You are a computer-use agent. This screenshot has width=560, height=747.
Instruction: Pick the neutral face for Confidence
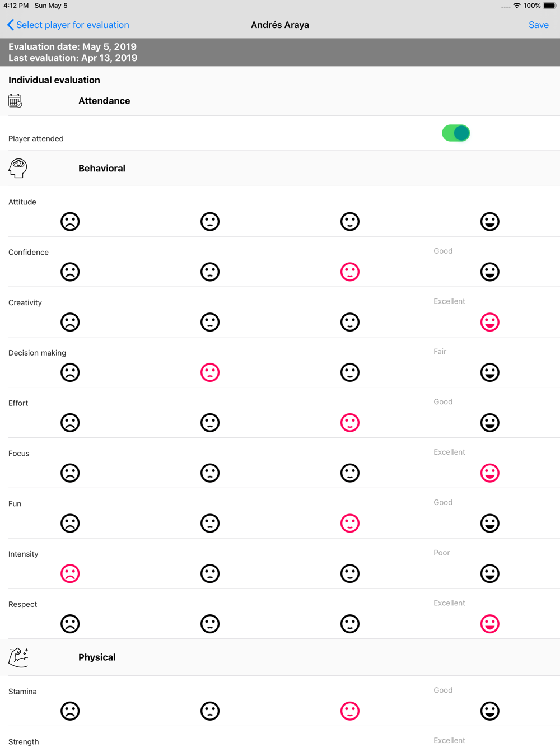(x=210, y=272)
